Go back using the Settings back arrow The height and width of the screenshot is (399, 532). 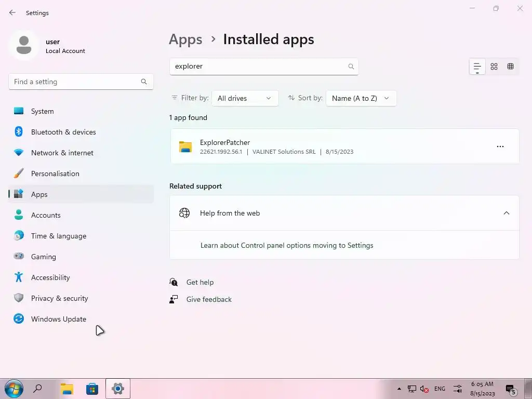12,12
